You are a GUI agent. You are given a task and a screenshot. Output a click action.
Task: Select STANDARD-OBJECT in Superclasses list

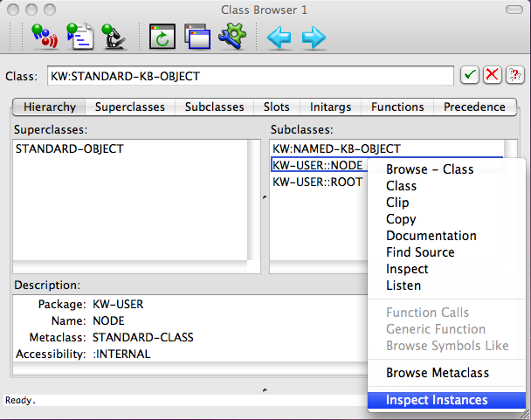click(70, 149)
